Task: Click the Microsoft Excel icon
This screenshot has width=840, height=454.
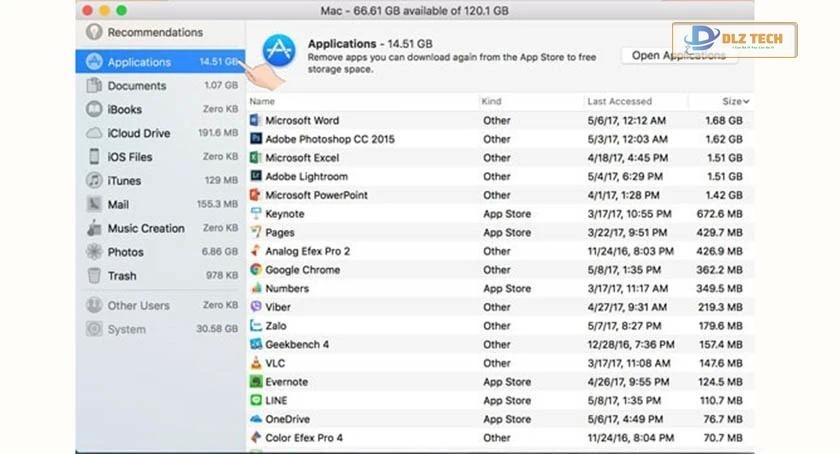Action: point(256,158)
